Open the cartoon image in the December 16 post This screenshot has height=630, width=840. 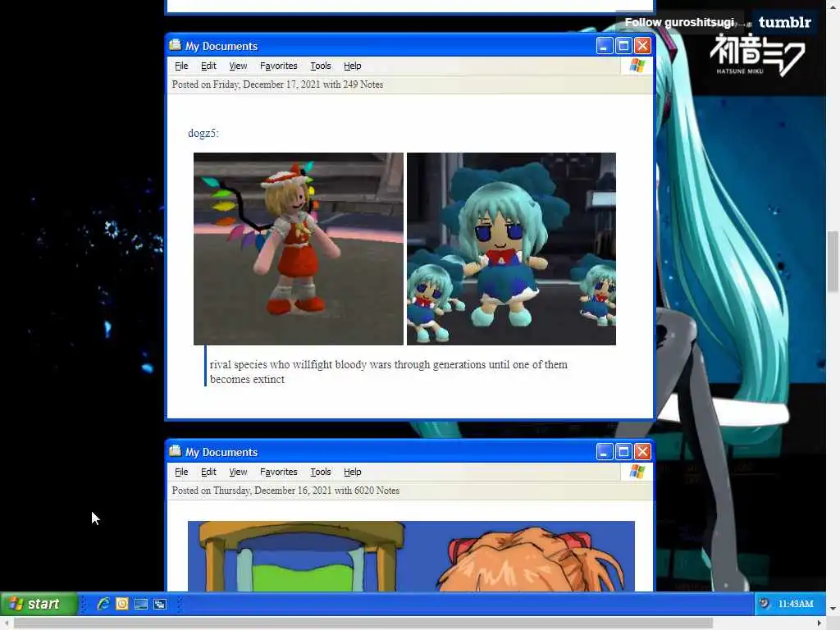click(411, 556)
